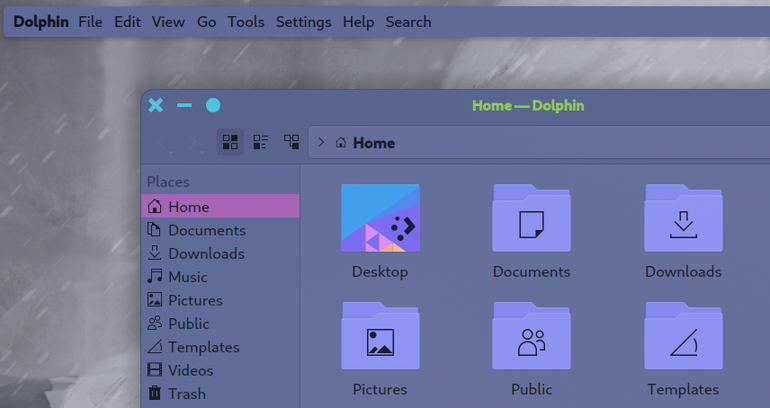Image resolution: width=770 pixels, height=408 pixels.
Task: Expand the breadcrumb chevron before Home
Action: coord(321,142)
